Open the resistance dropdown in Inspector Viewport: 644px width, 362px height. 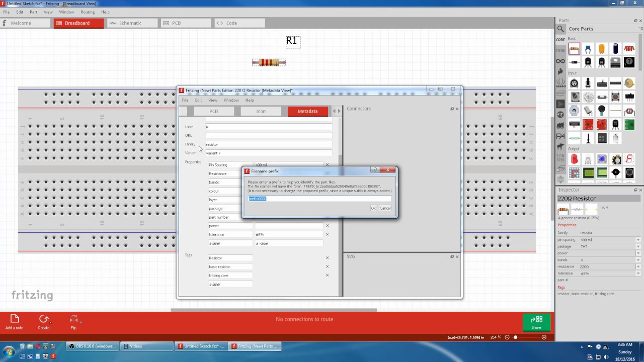click(x=638, y=266)
